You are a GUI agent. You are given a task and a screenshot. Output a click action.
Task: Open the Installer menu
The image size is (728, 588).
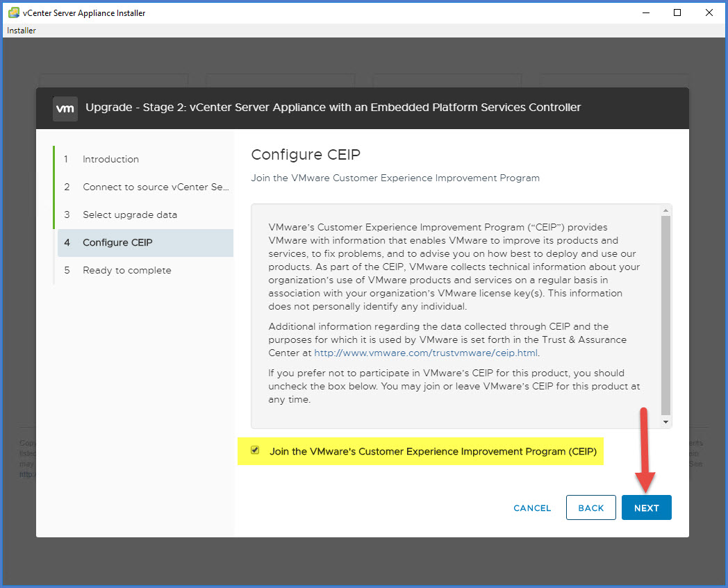point(22,31)
